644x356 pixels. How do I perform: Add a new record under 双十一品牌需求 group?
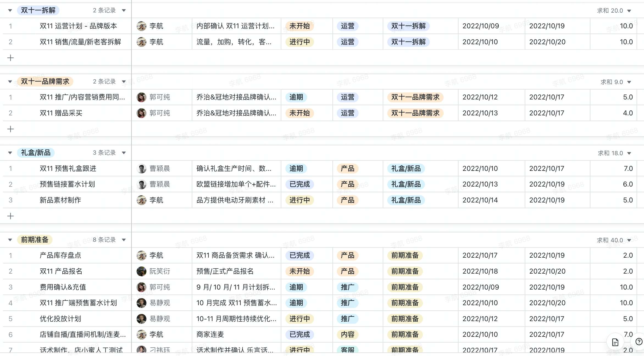[10, 129]
